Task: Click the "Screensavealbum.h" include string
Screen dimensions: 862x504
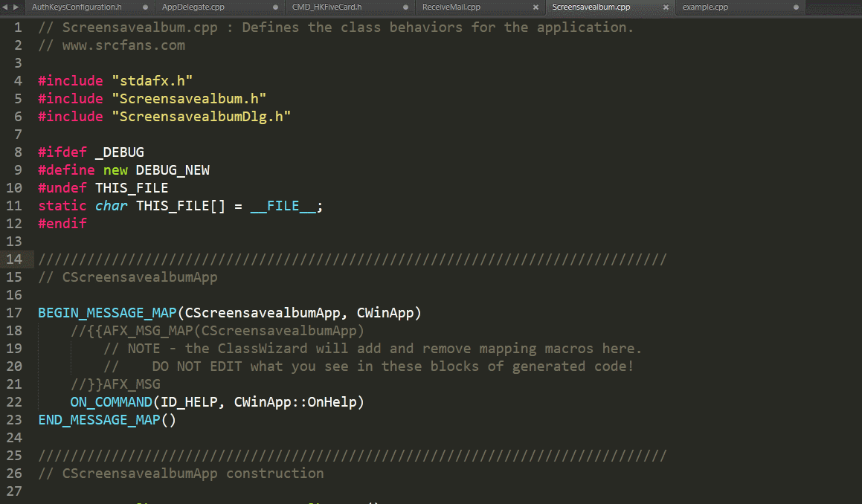Action: click(x=189, y=99)
